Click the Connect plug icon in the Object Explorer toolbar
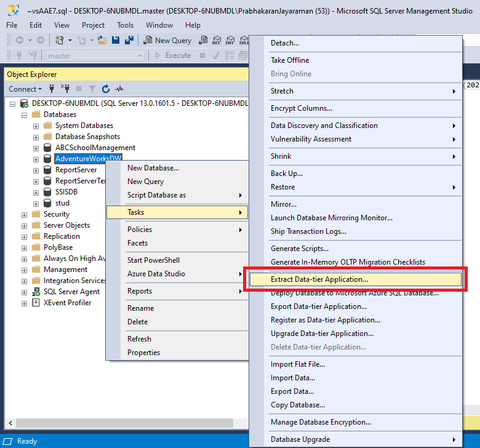Viewport: 480px width, 448px height. tap(52, 89)
